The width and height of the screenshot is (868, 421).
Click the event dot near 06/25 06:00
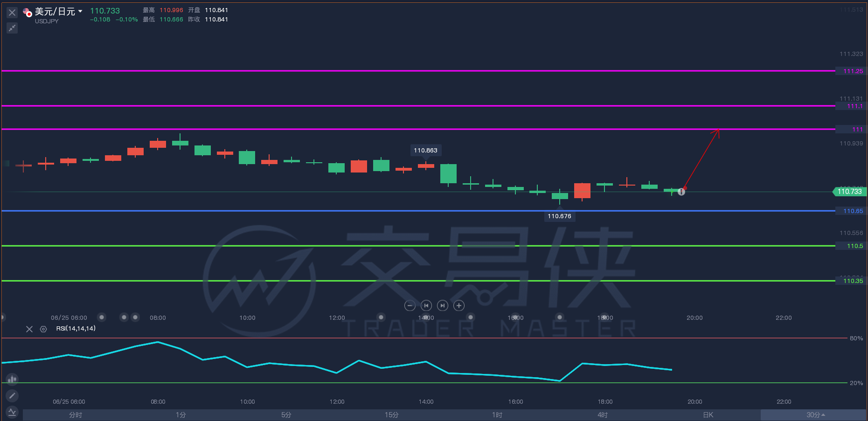(x=102, y=317)
